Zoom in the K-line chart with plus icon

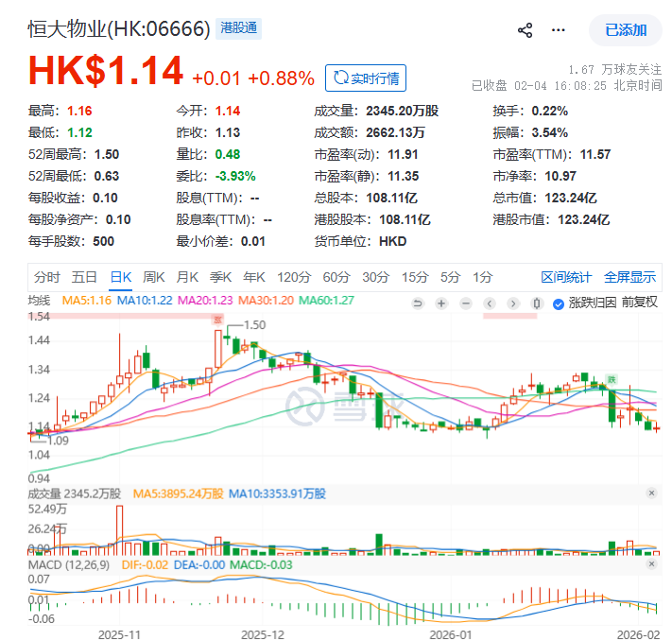(441, 303)
